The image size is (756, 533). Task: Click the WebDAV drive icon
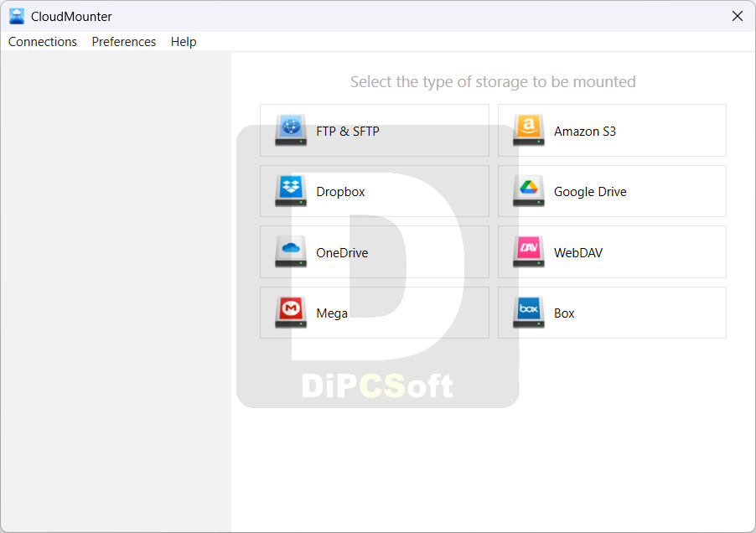tap(528, 251)
